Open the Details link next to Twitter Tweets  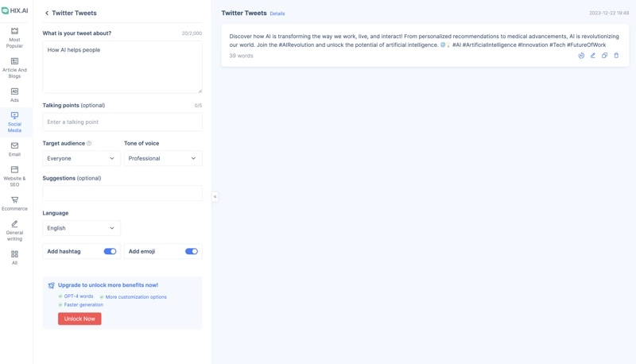[277, 14]
